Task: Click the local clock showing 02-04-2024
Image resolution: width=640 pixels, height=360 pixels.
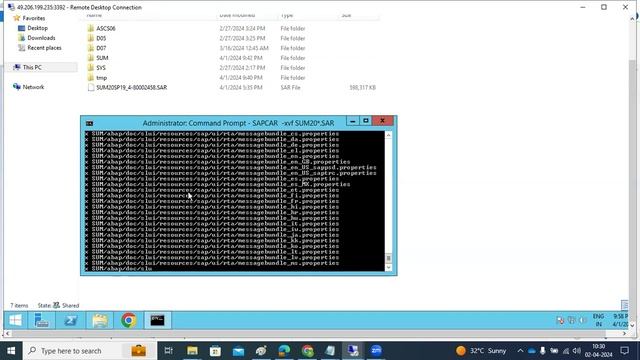Action: point(598,351)
